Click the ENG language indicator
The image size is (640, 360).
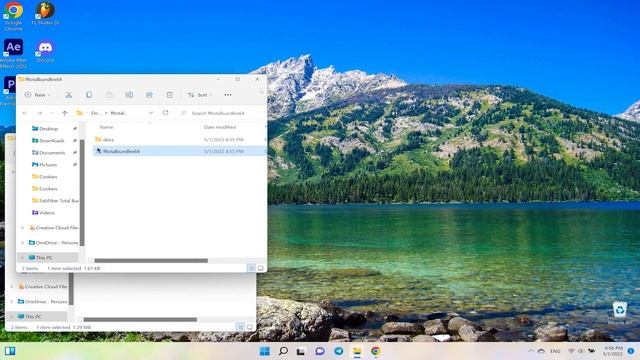coord(555,351)
